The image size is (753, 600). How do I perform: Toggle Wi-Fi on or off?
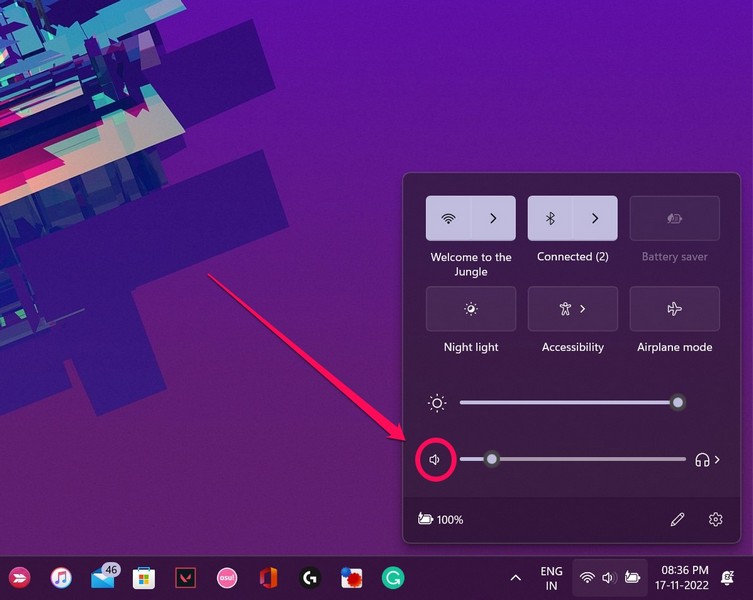click(448, 218)
